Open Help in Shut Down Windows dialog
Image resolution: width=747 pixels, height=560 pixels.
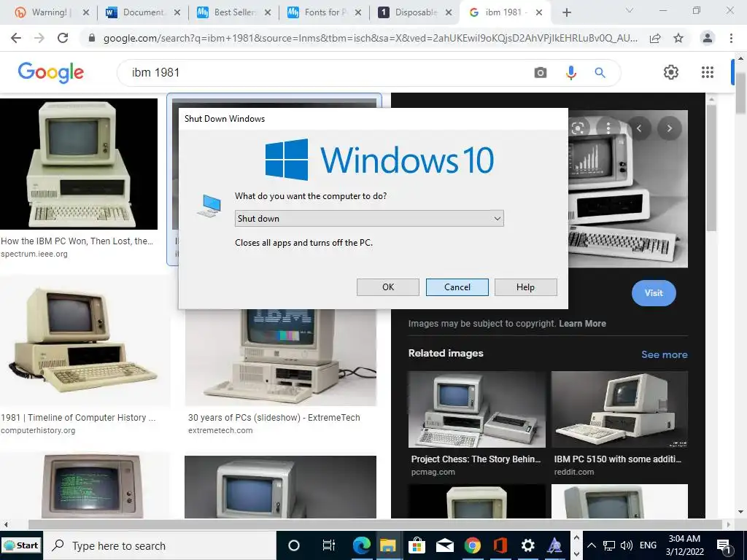pos(525,287)
